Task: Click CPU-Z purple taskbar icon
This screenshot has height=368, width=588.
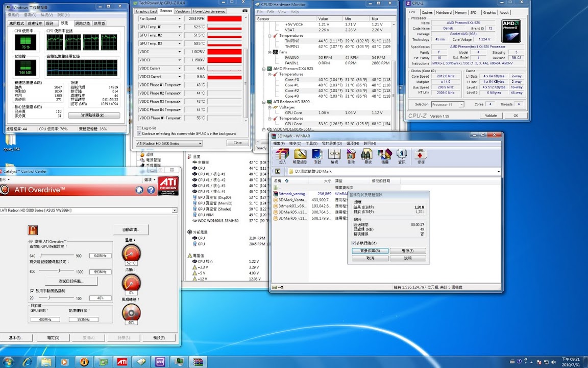Action: pos(160,362)
